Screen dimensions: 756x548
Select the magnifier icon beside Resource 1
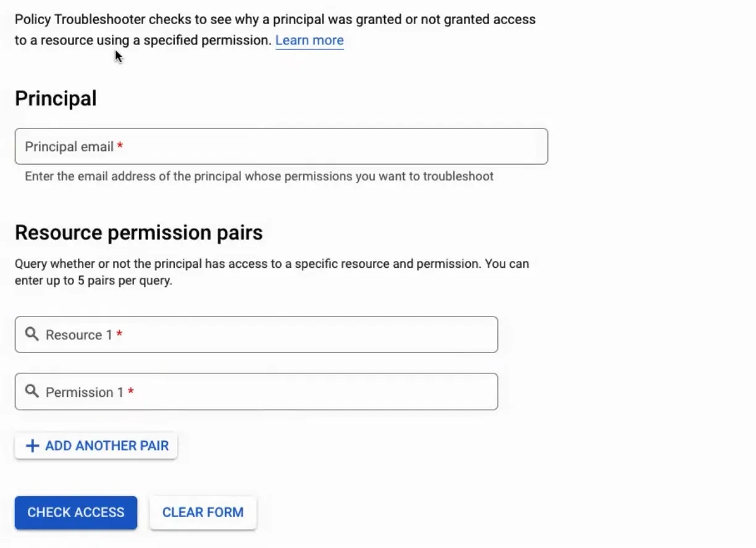pyautogui.click(x=31, y=334)
